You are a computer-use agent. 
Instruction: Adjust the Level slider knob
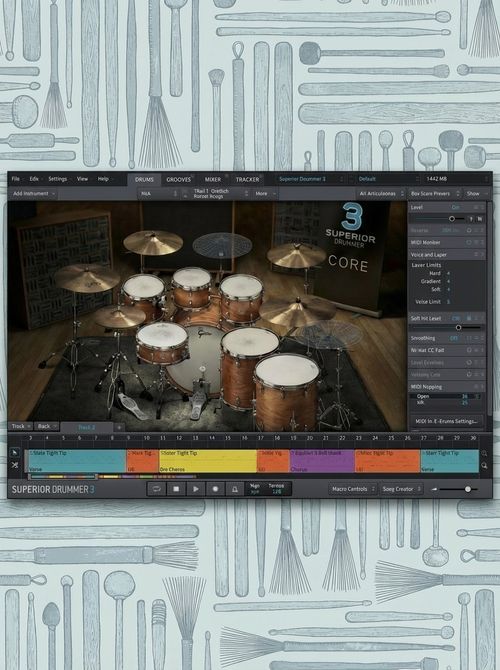[452, 219]
